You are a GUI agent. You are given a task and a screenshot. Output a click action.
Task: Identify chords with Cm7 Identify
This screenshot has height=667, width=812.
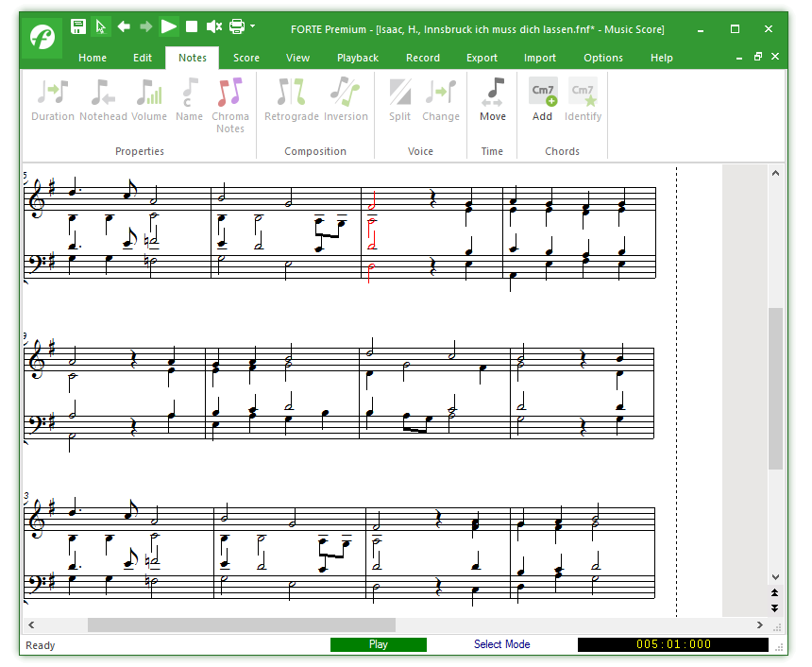coord(584,100)
